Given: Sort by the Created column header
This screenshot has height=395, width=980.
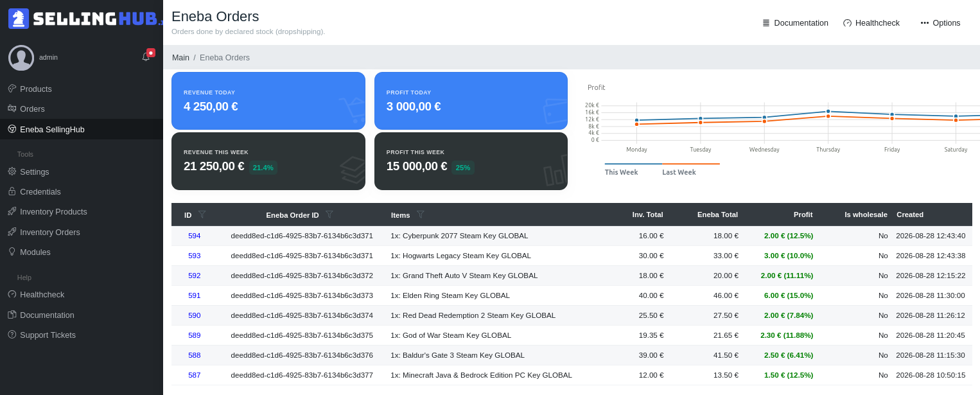Looking at the screenshot, I should tap(910, 215).
